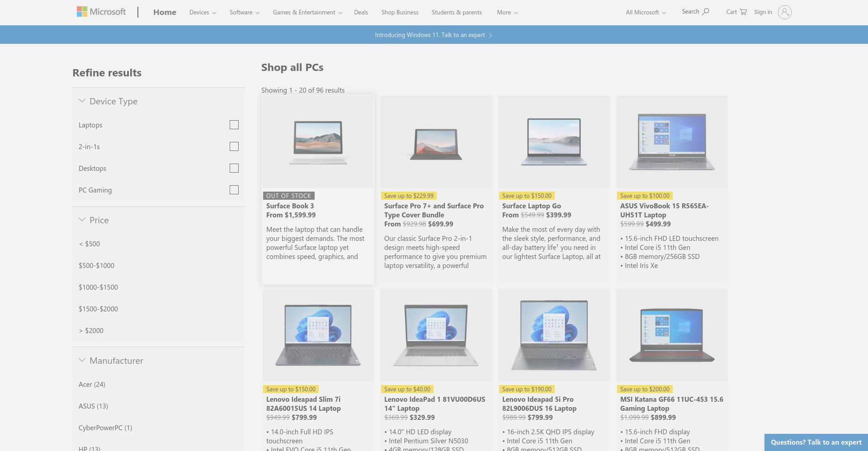The image size is (868, 451).
Task: Enable the Desktops filter checkbox
Action: point(234,168)
